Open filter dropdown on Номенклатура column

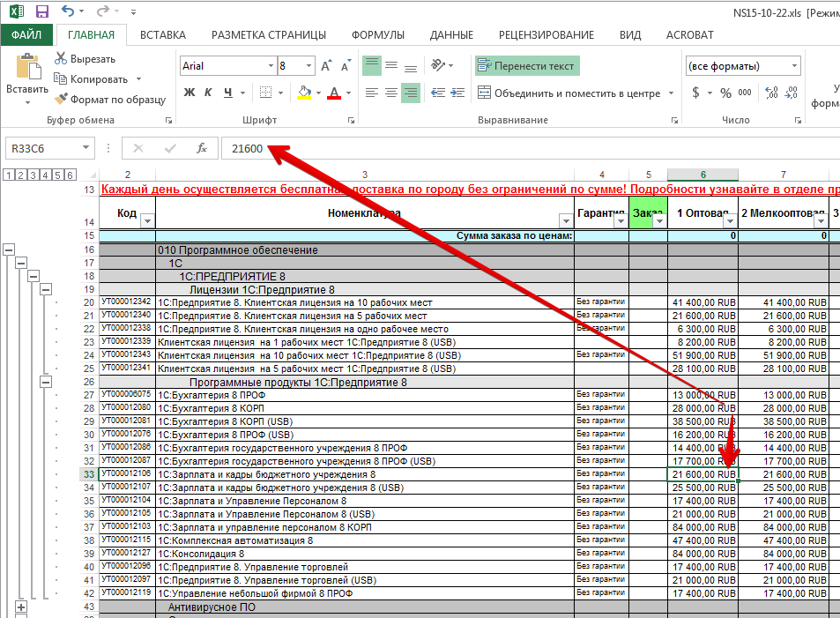tap(566, 220)
